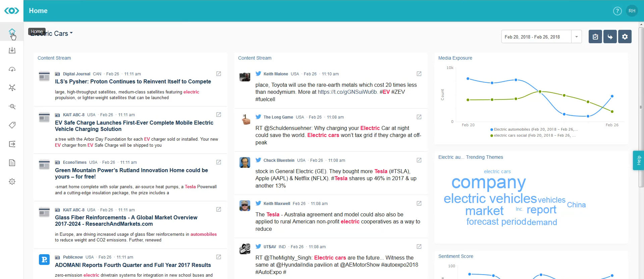Open Green Mountain Power's Rutland headline

coord(131,173)
